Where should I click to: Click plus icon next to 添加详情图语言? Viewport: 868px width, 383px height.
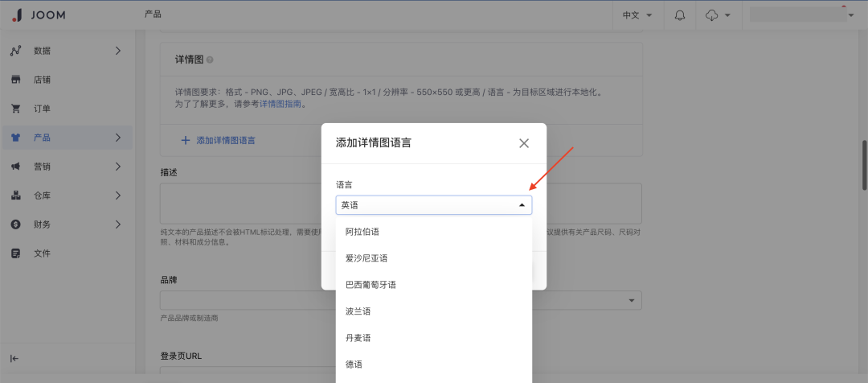coord(186,140)
